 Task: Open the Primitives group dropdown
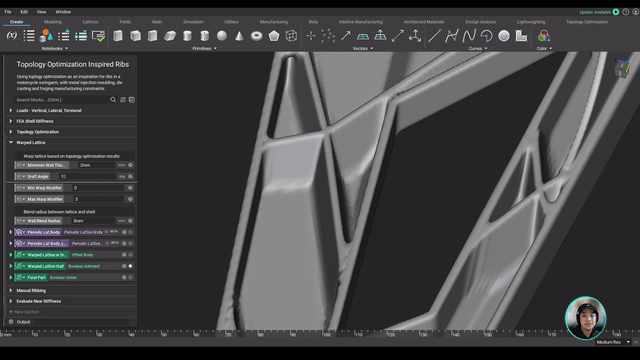tap(204, 49)
